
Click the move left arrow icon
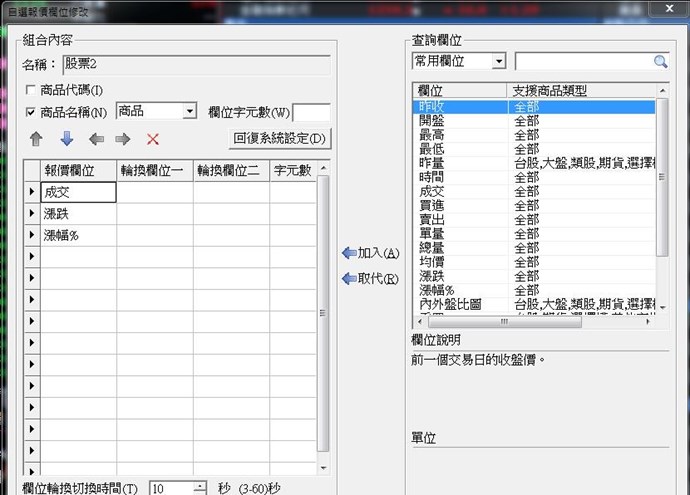[95, 139]
